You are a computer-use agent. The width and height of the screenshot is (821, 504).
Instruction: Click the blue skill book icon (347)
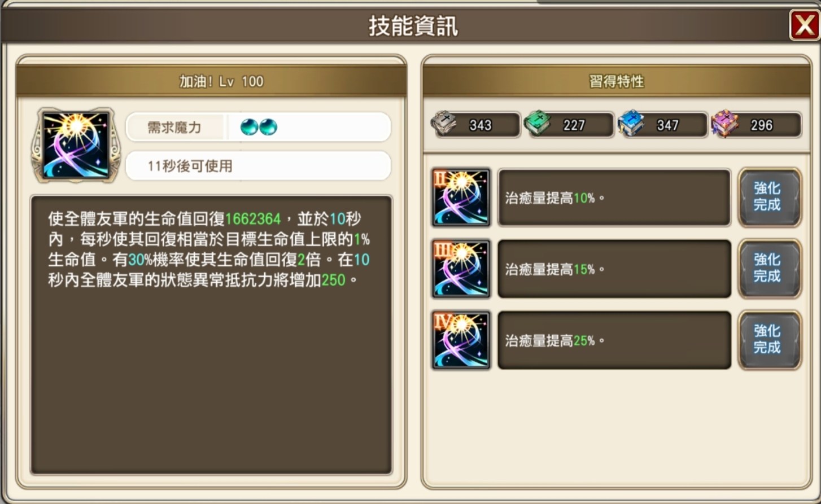(631, 124)
